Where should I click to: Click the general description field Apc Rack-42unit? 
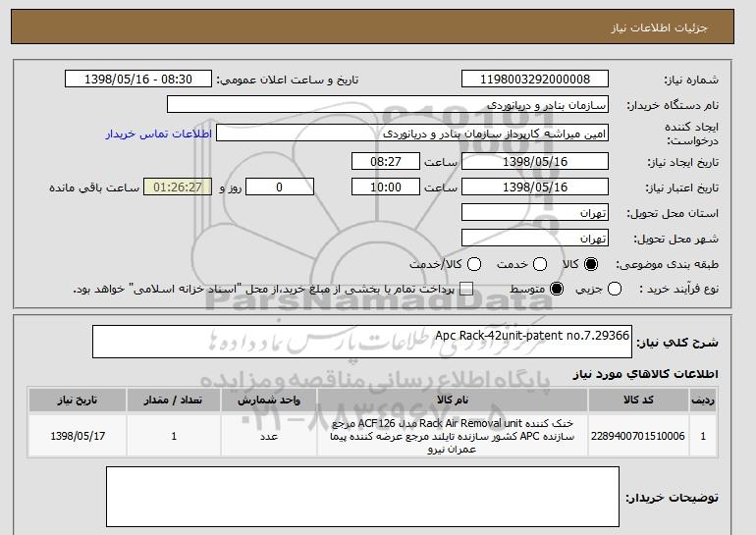(362, 342)
